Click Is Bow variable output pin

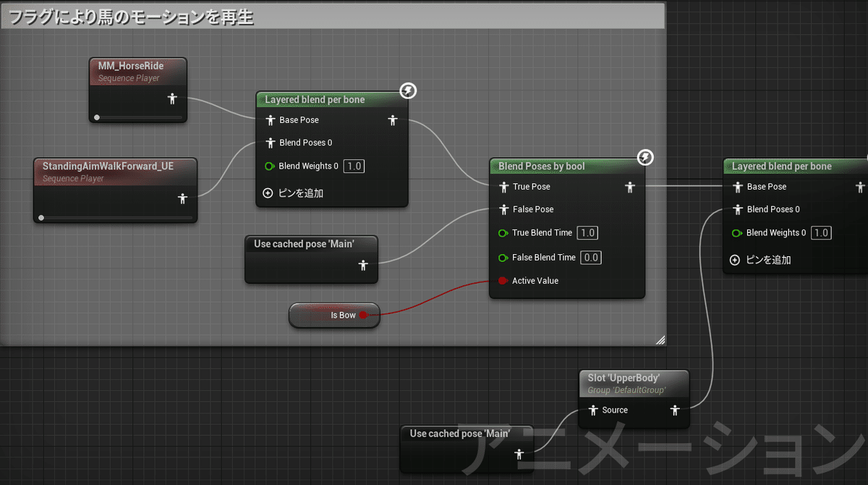coord(363,315)
